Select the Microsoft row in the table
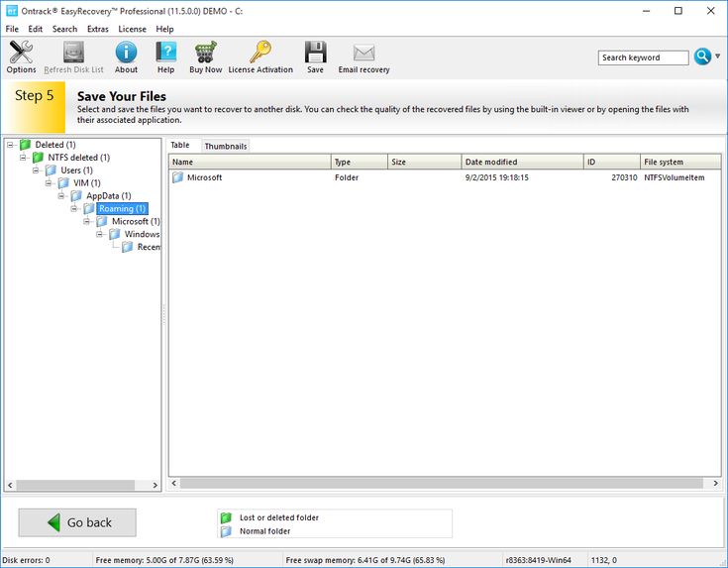728x568 pixels. point(445,177)
